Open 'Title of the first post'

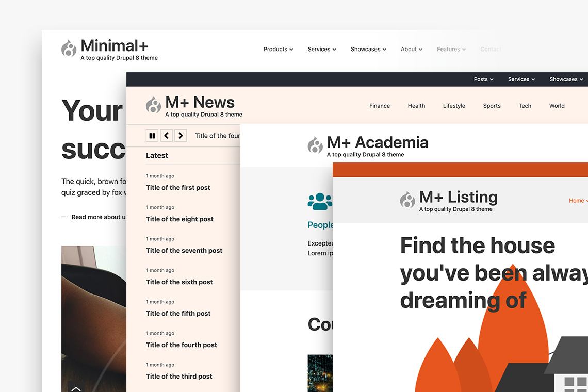178,188
